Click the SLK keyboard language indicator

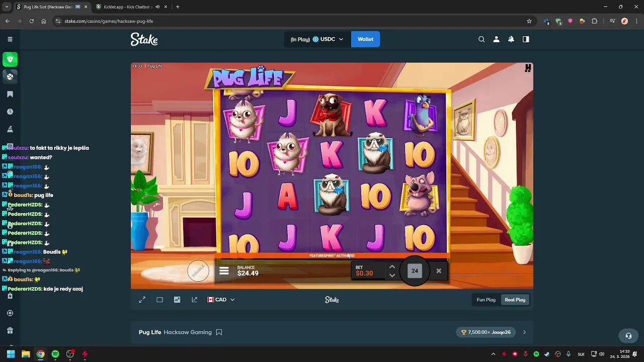pos(581,354)
